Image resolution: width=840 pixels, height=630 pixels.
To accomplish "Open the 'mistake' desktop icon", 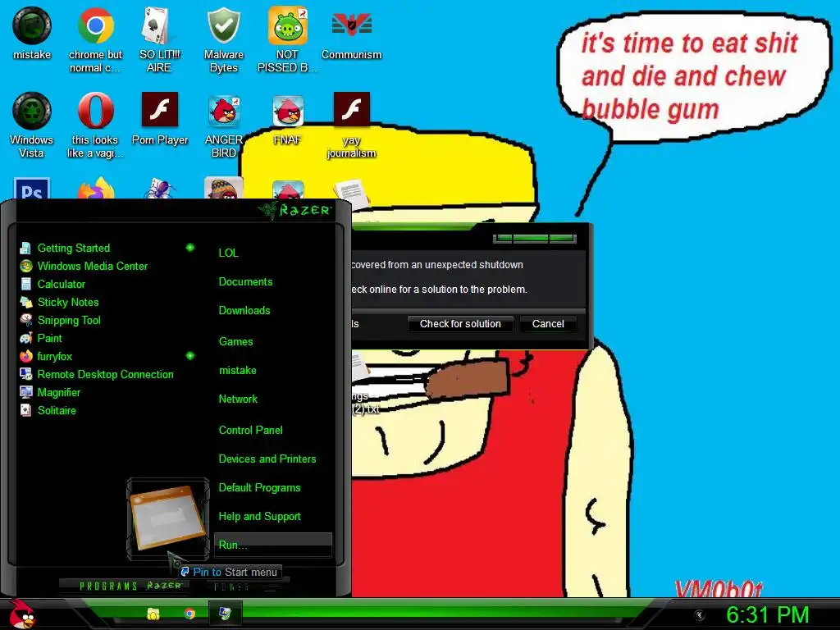I will pyautogui.click(x=32, y=33).
